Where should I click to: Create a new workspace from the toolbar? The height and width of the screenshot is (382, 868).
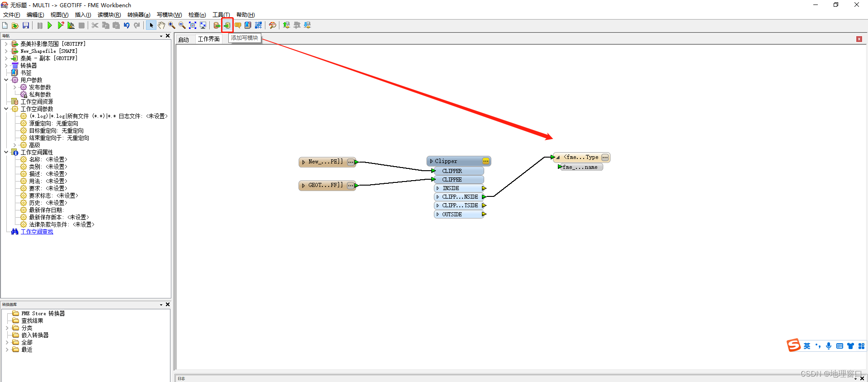click(x=5, y=25)
